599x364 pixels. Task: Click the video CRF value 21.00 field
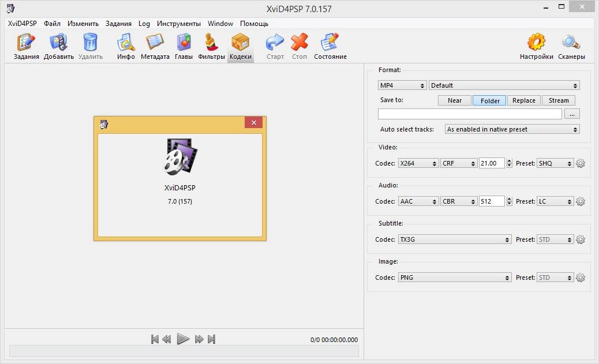(492, 163)
